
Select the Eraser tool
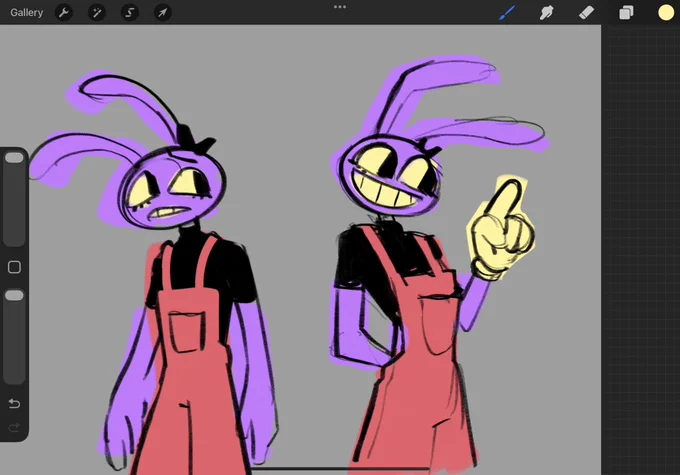[586, 13]
